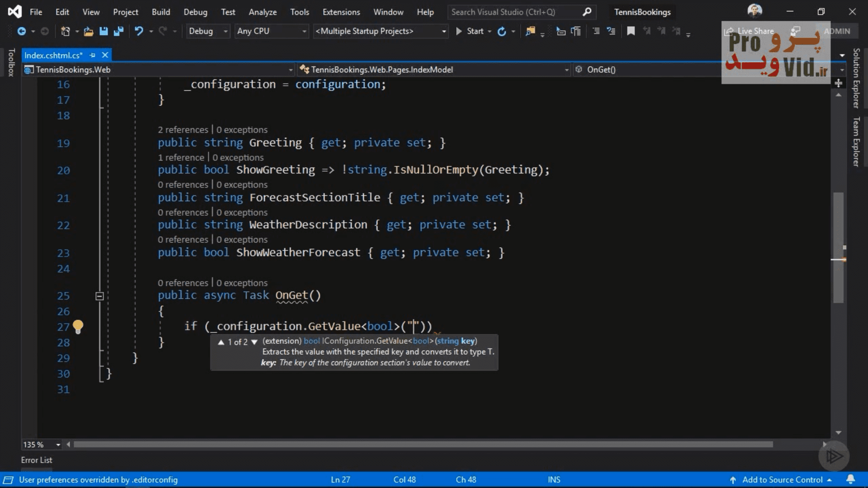Click the lightbulb quick actions icon
This screenshot has height=488, width=868.
point(78,326)
